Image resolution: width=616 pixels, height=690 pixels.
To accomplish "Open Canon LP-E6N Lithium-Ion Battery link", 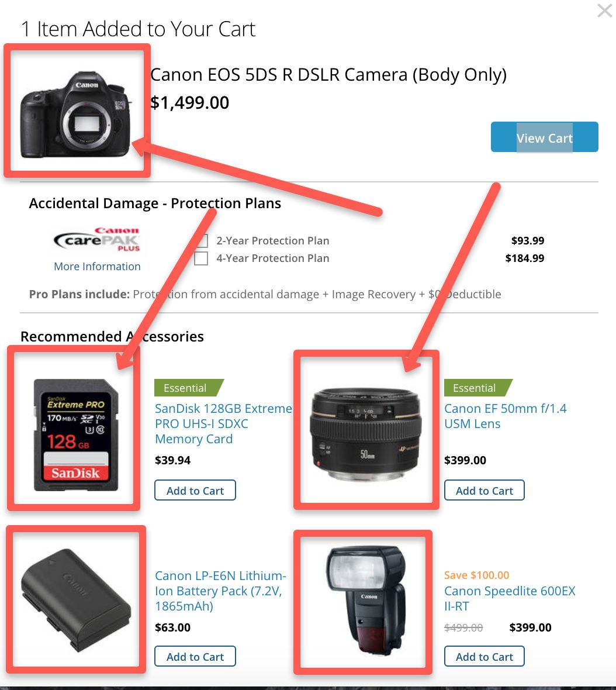I will tap(220, 591).
